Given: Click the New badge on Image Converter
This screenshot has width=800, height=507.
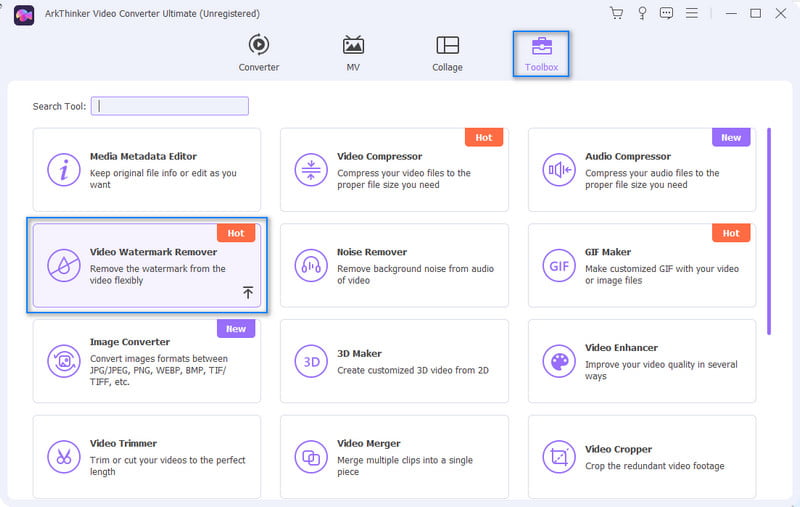Looking at the screenshot, I should (x=236, y=328).
